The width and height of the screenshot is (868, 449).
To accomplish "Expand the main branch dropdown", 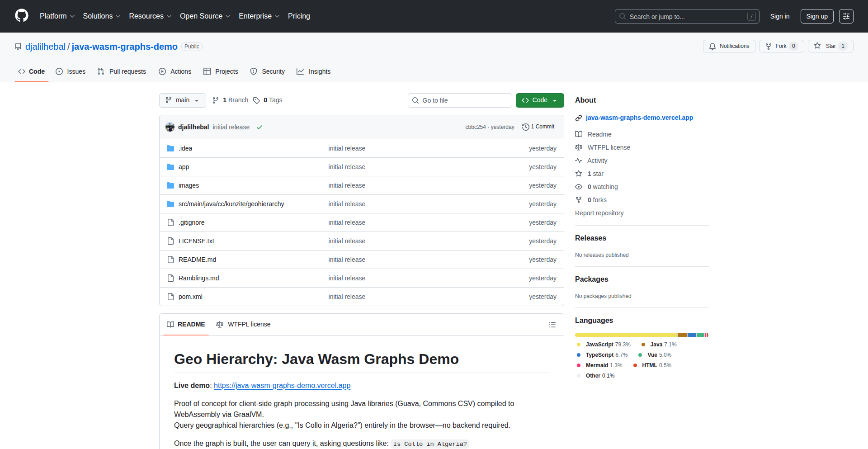I will 182,100.
